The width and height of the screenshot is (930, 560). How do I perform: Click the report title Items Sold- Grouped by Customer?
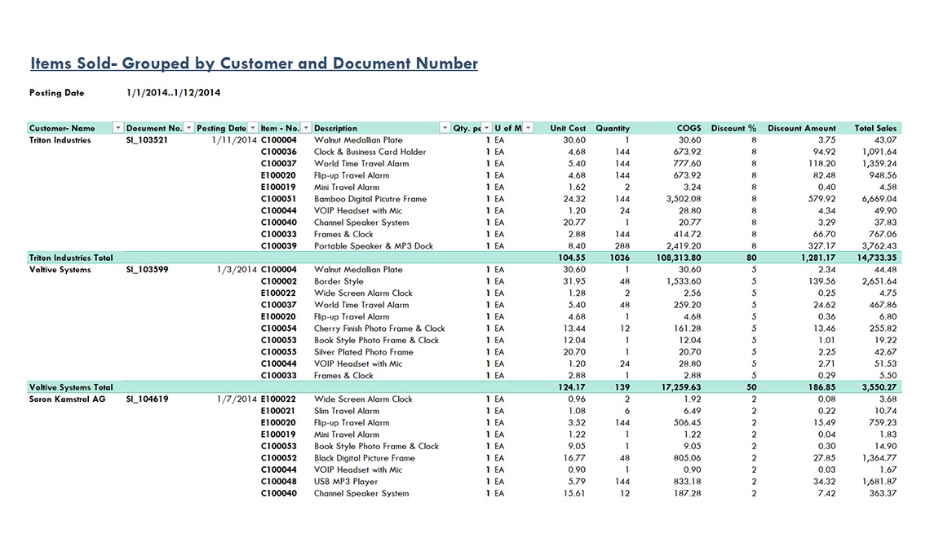(254, 64)
